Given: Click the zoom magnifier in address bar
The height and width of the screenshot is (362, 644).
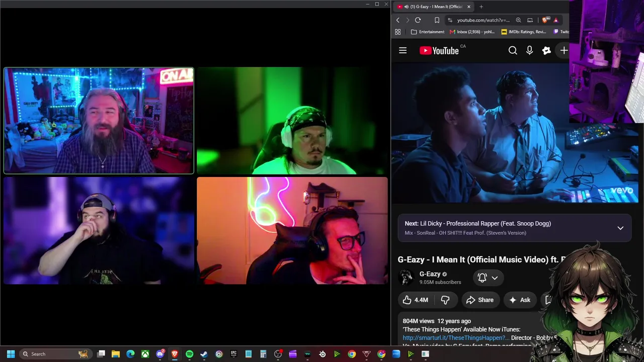Looking at the screenshot, I should [x=518, y=20].
